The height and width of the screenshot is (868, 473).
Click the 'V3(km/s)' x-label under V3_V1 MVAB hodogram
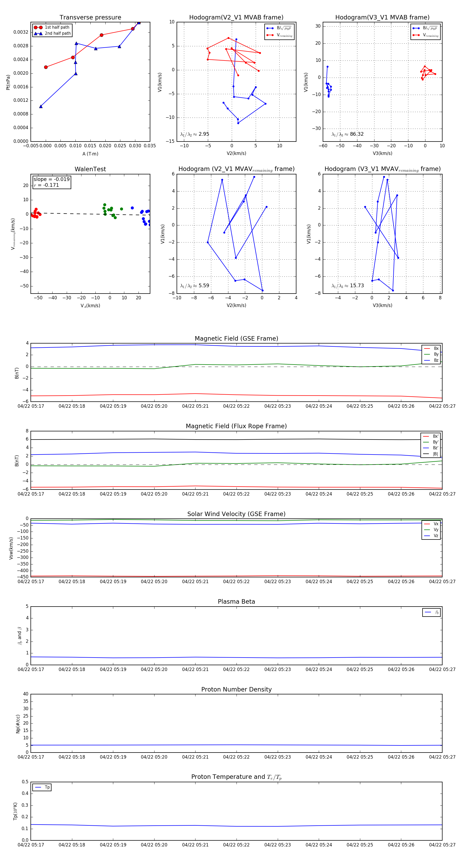tap(382, 154)
